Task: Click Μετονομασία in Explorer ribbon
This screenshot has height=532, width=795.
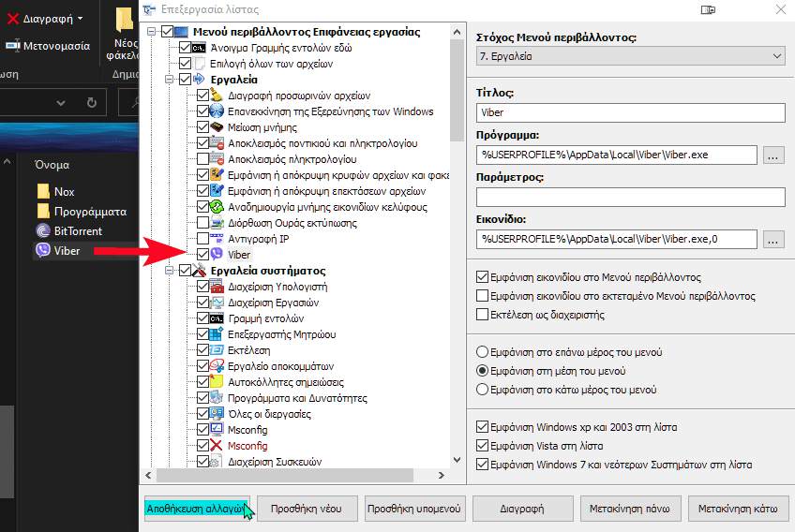Action: click(48, 46)
